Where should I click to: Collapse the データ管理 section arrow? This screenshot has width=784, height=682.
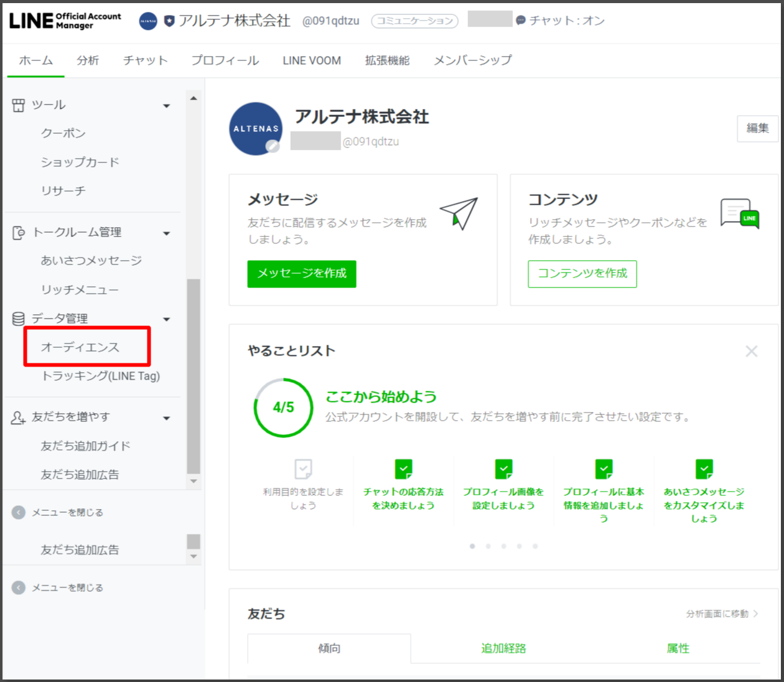166,319
